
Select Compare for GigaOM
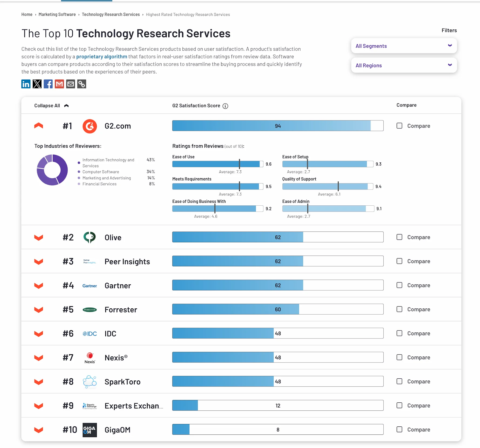coord(399,429)
